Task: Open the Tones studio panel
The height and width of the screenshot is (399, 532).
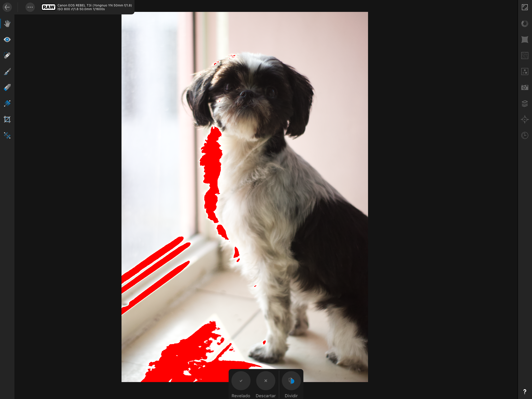Action: point(525,72)
